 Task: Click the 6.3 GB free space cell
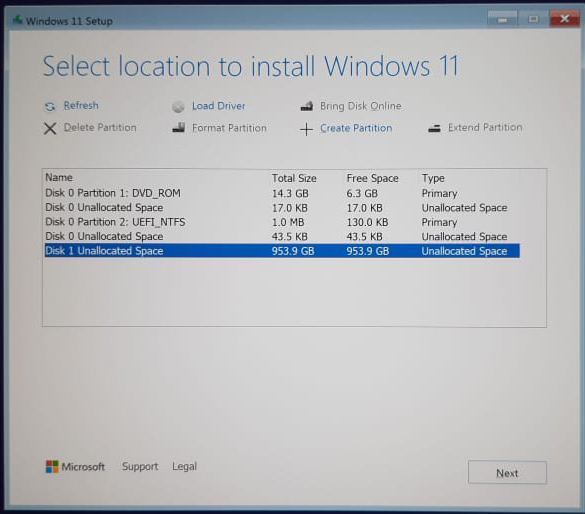(x=362, y=194)
